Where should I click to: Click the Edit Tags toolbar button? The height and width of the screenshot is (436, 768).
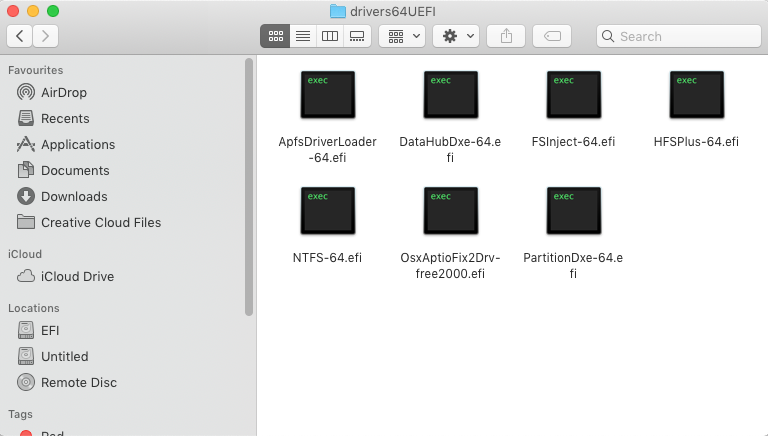[x=552, y=36]
